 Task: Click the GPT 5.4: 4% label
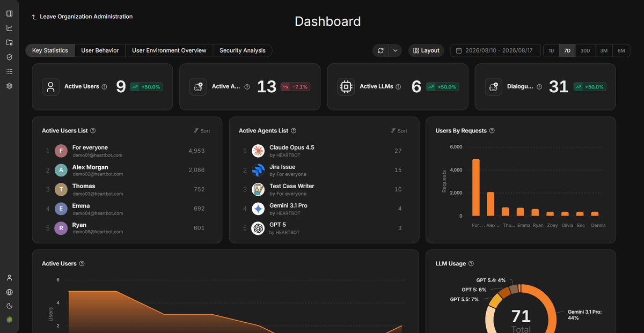pos(491,280)
